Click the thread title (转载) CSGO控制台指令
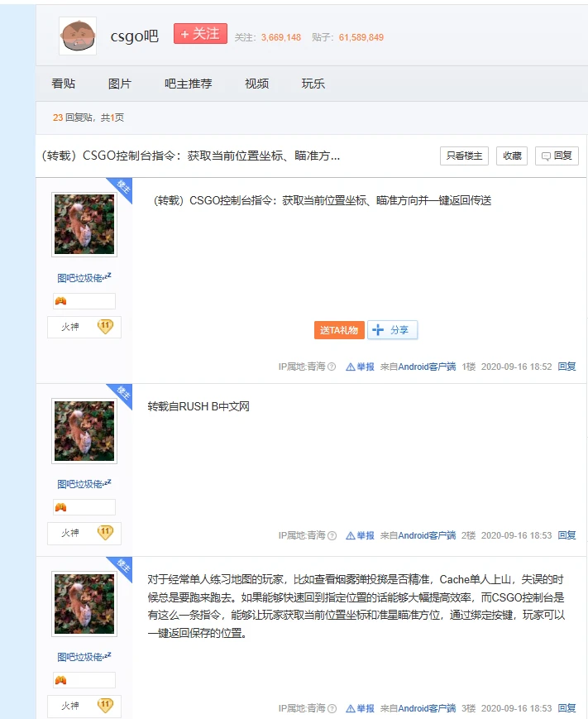The image size is (588, 719). [x=191, y=156]
